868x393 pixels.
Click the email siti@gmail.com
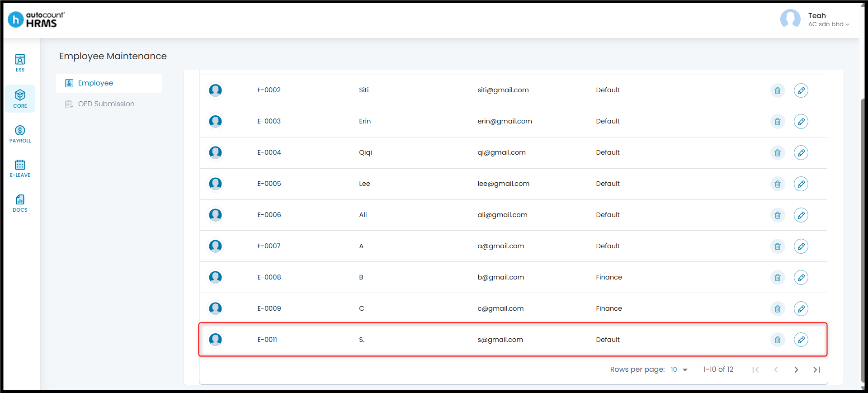[x=503, y=90]
